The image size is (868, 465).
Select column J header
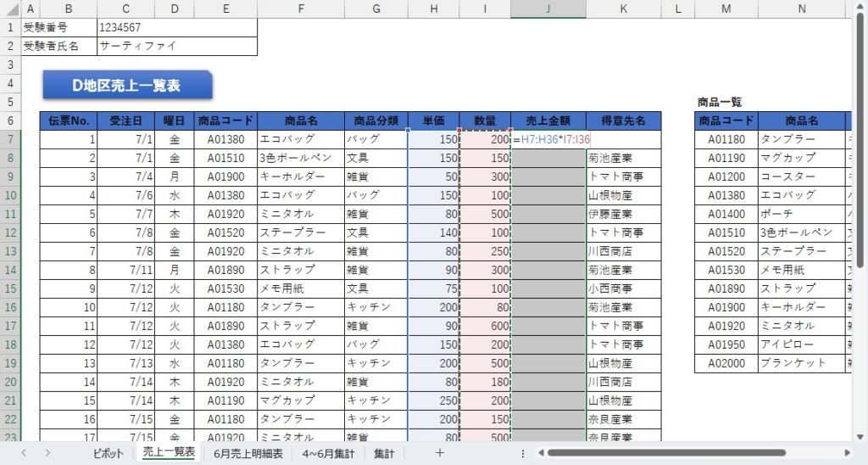pos(548,9)
